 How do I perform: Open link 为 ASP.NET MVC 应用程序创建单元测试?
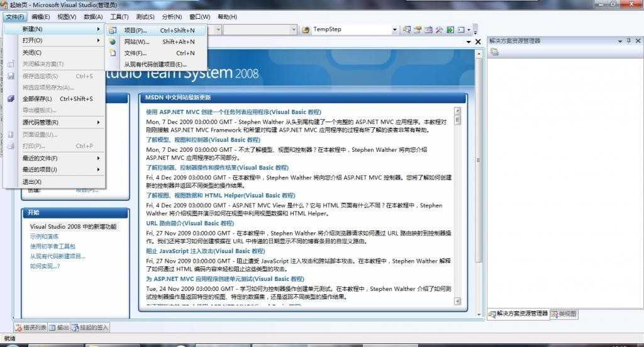[x=225, y=279]
